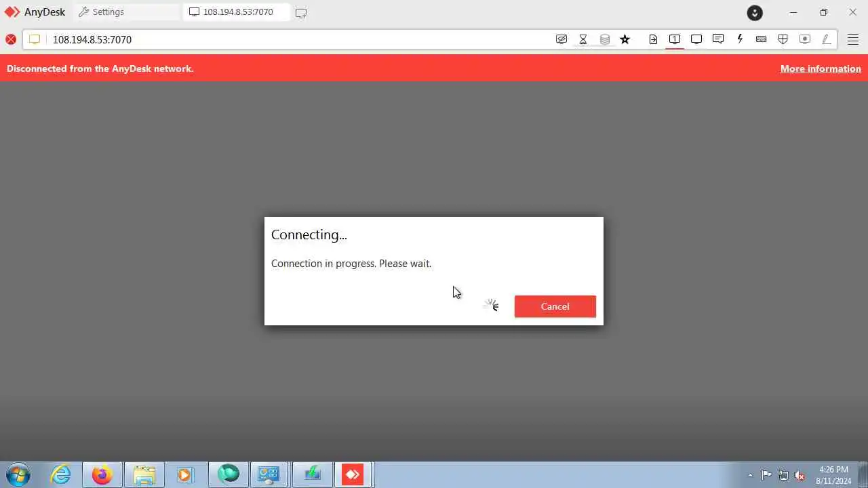The height and width of the screenshot is (488, 868).
Task: Click the privacy screen-off icon in toolbar
Action: coord(561,39)
